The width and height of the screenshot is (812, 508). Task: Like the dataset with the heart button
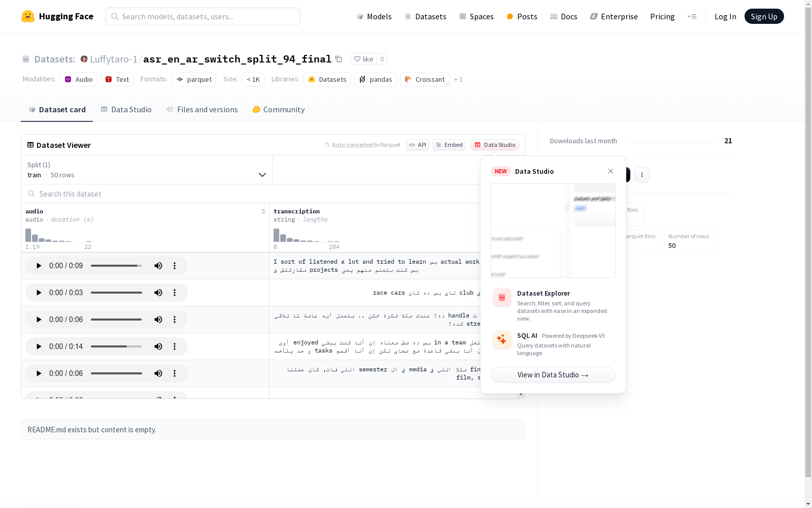[x=363, y=59]
